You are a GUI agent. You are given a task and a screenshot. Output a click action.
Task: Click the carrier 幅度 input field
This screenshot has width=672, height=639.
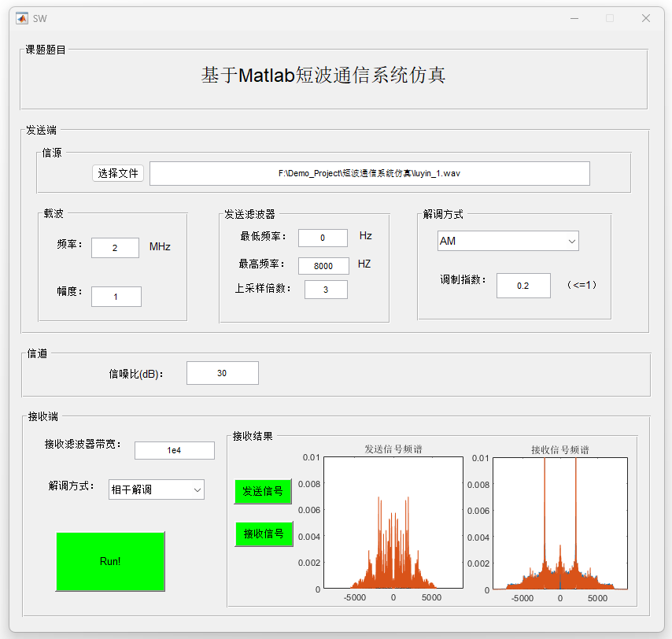(x=116, y=297)
